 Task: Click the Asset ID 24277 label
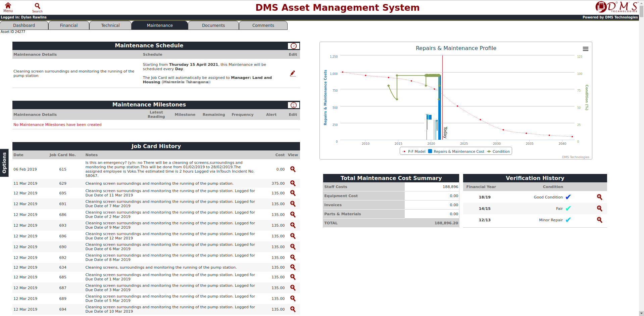click(13, 32)
